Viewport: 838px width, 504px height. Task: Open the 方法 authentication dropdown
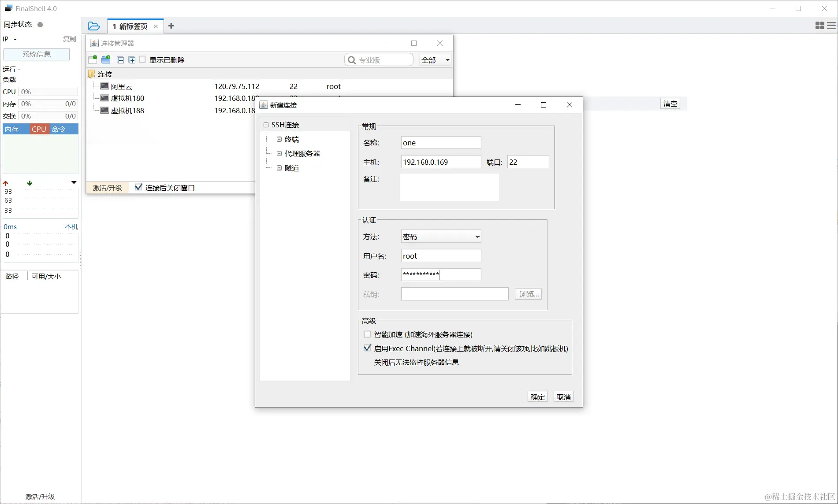(441, 237)
